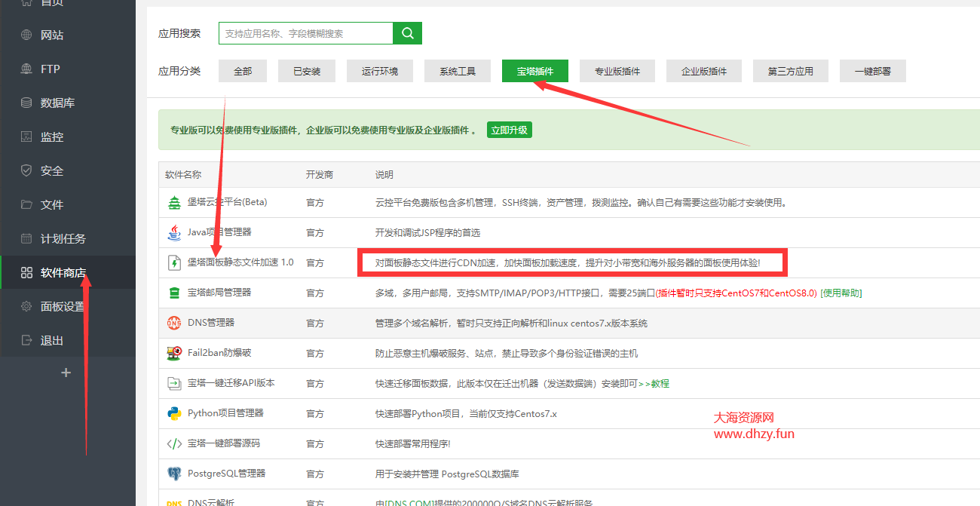Click the Fail2ban防爆破 plugin icon
This screenshot has height=506, width=980.
tap(174, 353)
